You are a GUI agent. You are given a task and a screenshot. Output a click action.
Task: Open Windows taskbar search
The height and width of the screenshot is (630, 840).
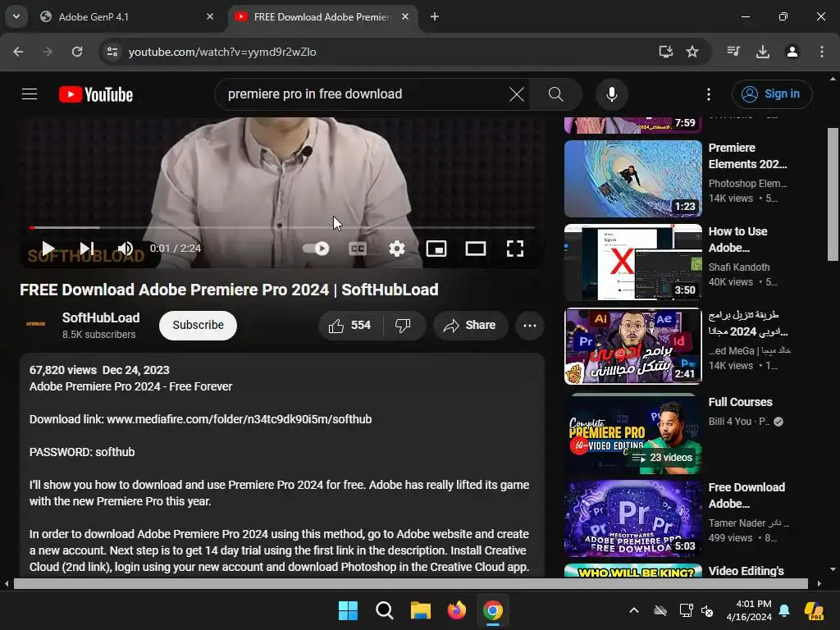point(384,610)
